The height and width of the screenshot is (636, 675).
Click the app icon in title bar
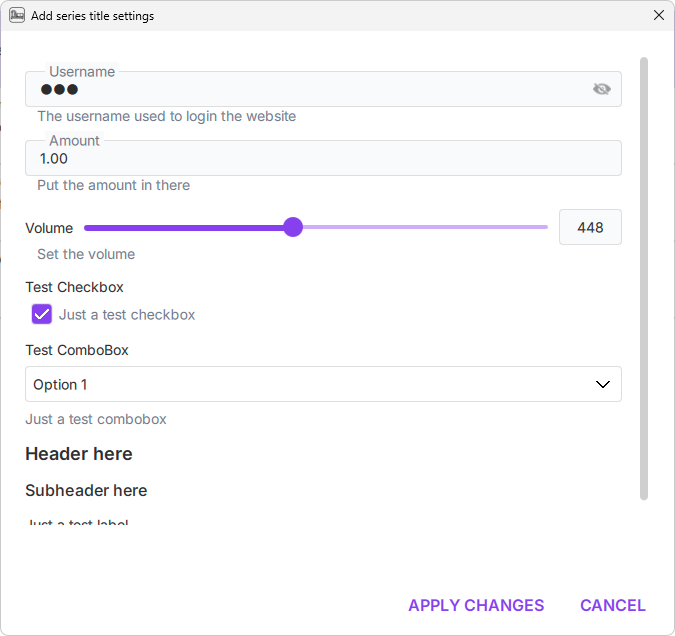coord(17,16)
